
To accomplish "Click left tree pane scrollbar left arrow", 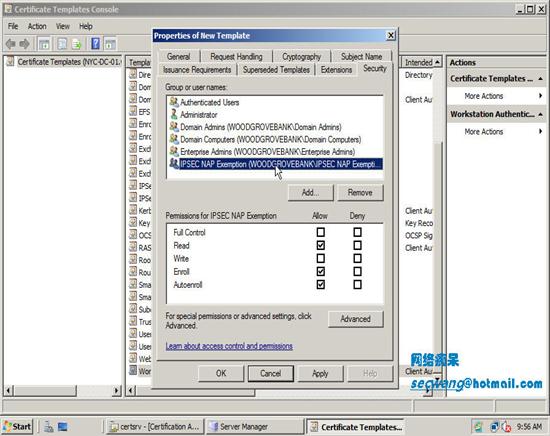I will coord(9,390).
